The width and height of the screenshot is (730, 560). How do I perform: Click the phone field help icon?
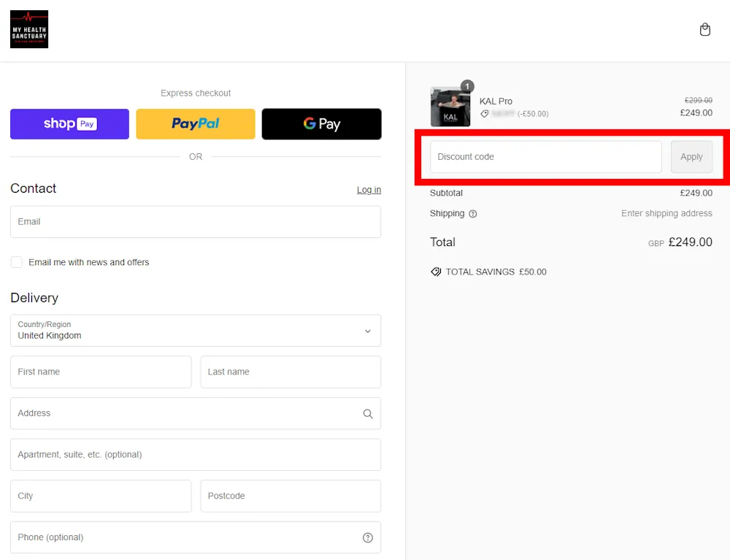(368, 537)
